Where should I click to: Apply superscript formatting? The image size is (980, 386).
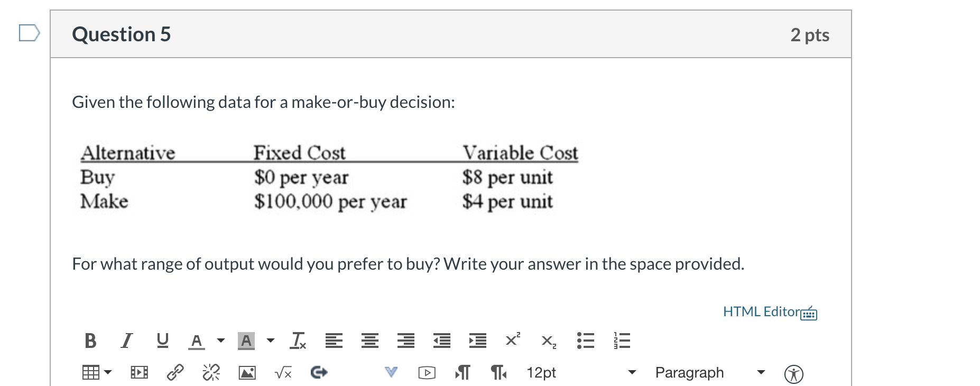(x=512, y=341)
